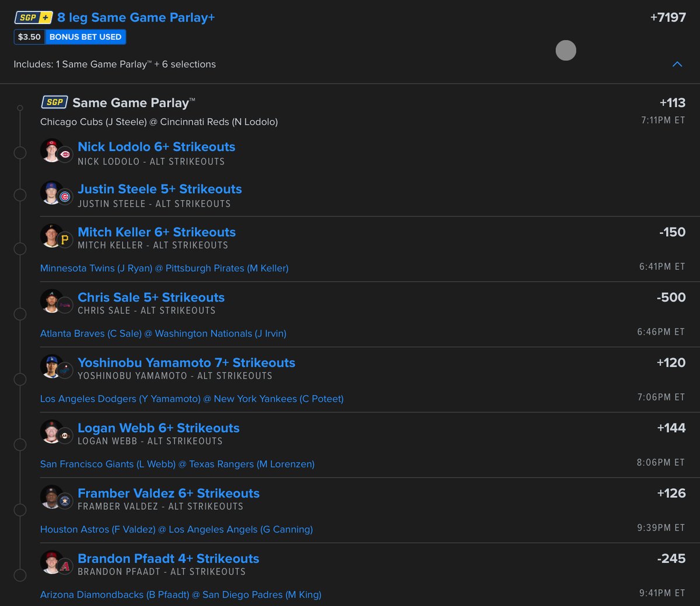Click the +144 Logan Webb odds
The height and width of the screenshot is (606, 700).
pyautogui.click(x=671, y=428)
